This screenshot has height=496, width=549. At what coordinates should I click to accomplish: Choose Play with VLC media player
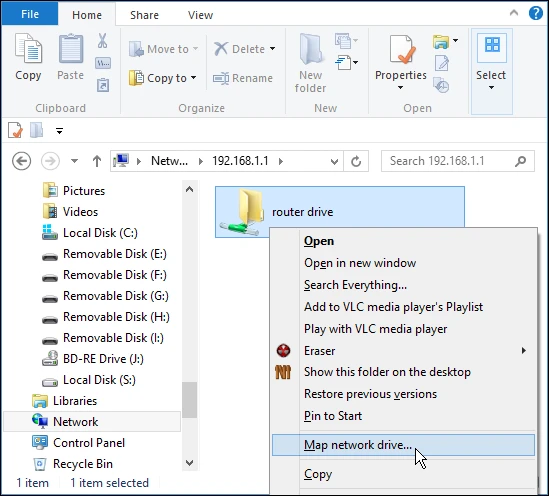pos(403,329)
